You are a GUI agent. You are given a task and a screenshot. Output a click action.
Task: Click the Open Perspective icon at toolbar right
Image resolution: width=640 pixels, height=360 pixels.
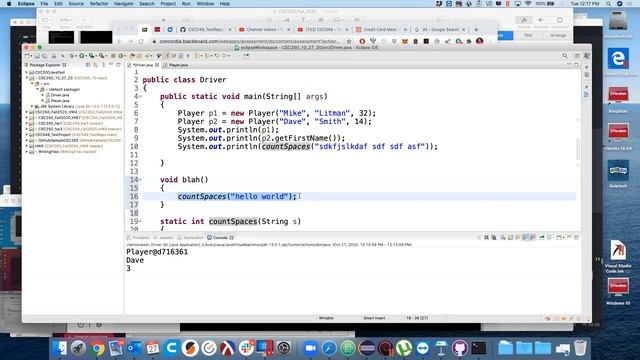pos(577,56)
